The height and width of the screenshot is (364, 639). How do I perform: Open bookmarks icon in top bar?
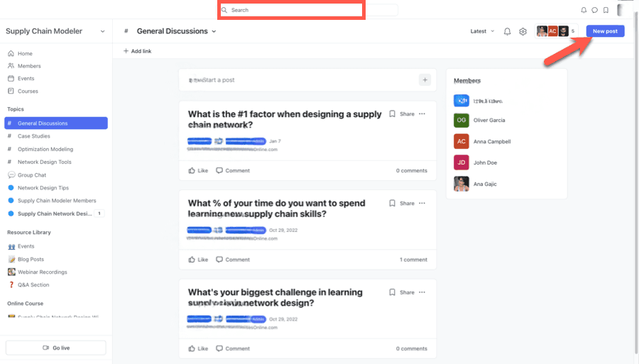click(x=605, y=11)
